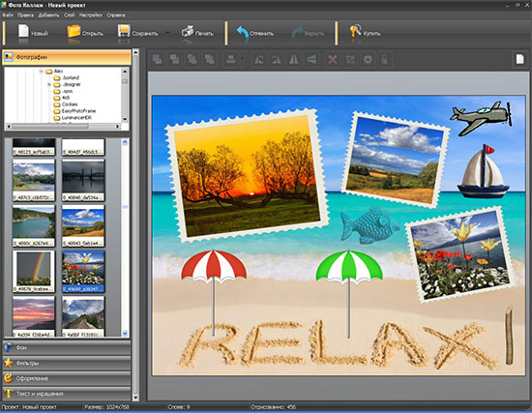The width and height of the screenshot is (532, 413).
Task: Select the red striped umbrella on canvas
Action: (214, 292)
